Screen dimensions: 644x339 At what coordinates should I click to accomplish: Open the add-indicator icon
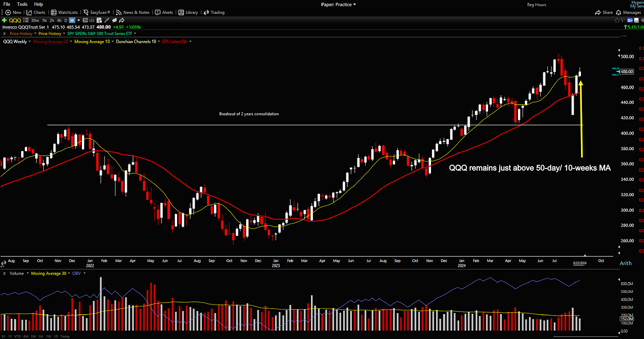(99, 20)
